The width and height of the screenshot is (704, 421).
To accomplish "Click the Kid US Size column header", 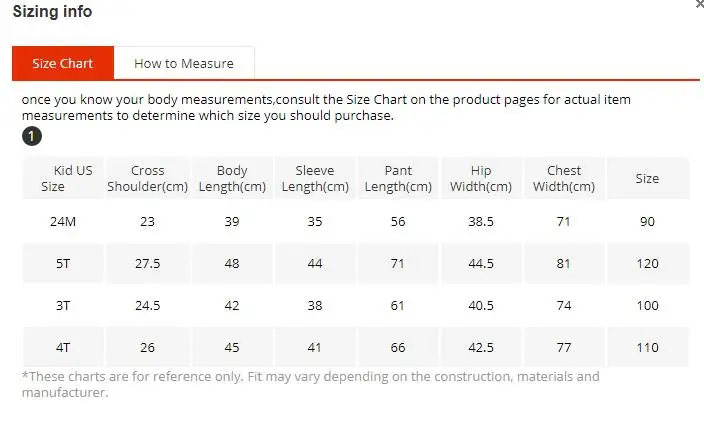I will point(63,178).
